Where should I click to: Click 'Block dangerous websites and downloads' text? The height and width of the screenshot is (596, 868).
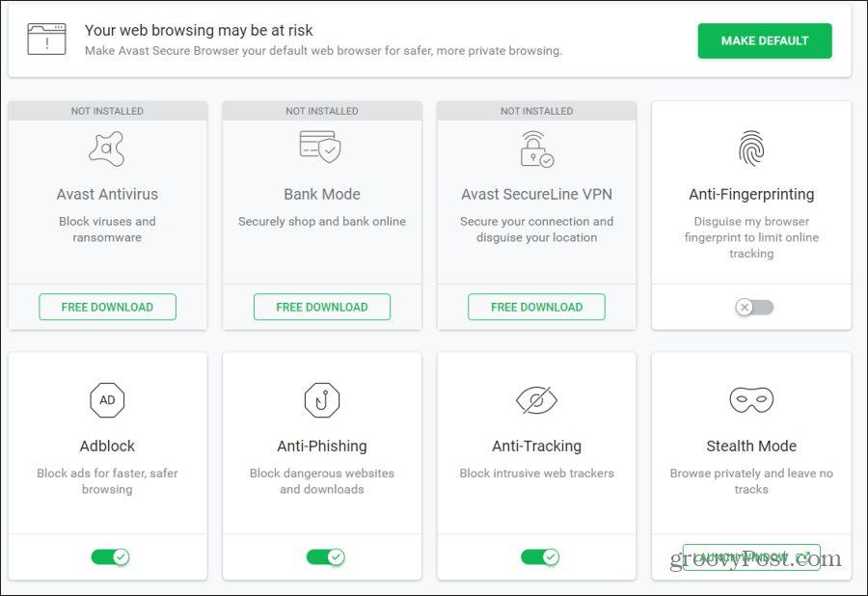click(x=321, y=481)
